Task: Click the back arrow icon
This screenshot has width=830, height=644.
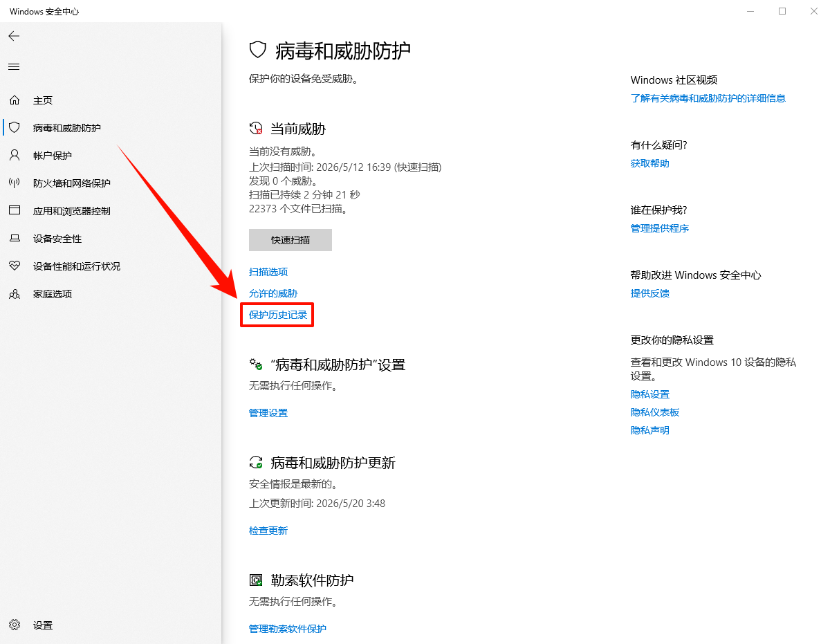Action: point(14,36)
